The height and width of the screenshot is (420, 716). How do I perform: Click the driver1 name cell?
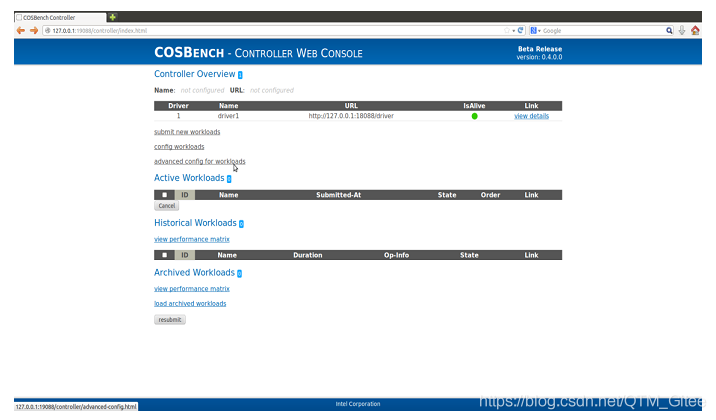point(228,116)
